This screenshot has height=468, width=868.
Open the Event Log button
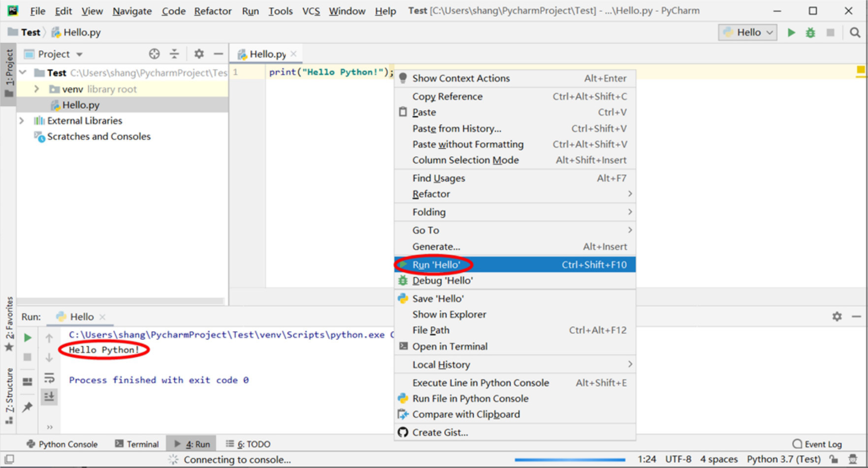[817, 444]
